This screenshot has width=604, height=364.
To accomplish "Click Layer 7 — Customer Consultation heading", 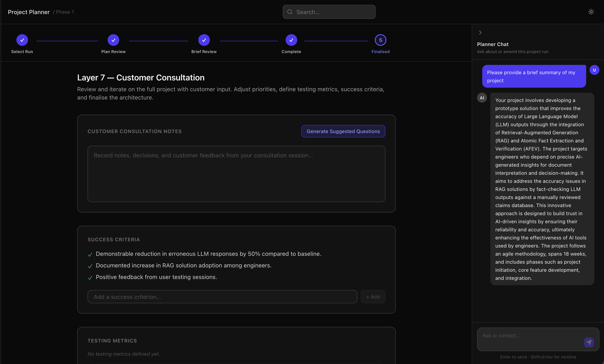I will pyautogui.click(x=141, y=77).
